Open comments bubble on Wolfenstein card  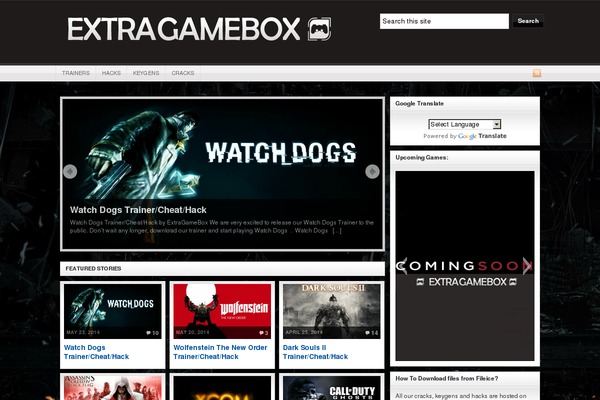[264, 333]
